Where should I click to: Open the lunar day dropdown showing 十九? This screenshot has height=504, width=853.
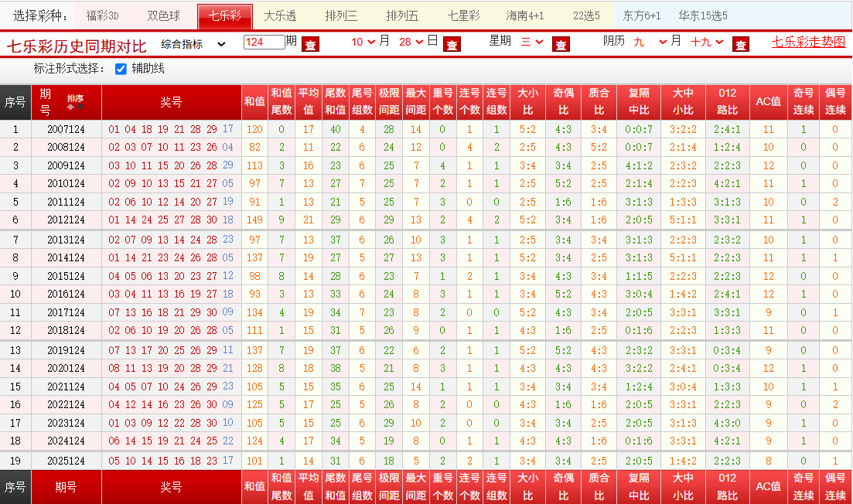[707, 42]
